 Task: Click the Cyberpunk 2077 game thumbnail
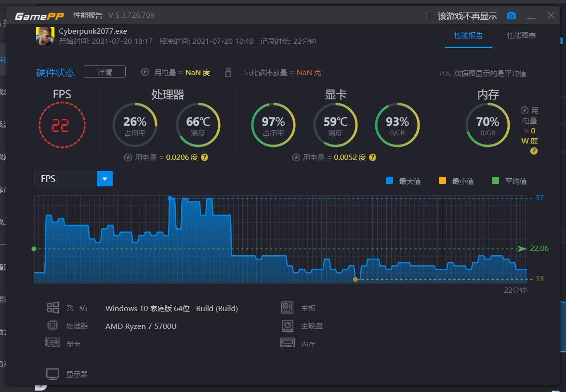tap(45, 36)
